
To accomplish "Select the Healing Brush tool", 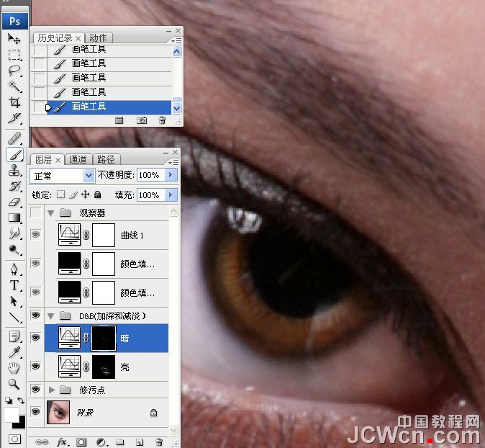I will click(14, 138).
